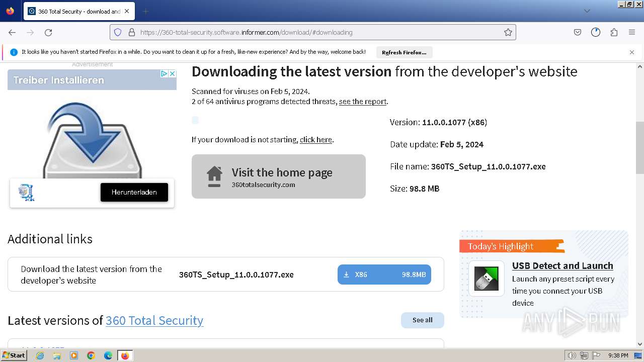Viewport: 644px width, 362px height.
Task: Click the small archive icon beside Herunterladen
Action: tap(26, 192)
